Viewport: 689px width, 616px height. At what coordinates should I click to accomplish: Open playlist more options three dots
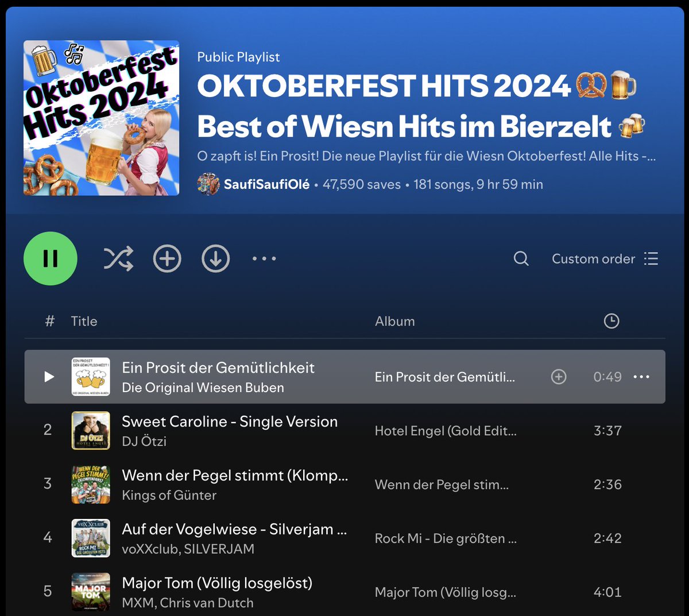264,258
